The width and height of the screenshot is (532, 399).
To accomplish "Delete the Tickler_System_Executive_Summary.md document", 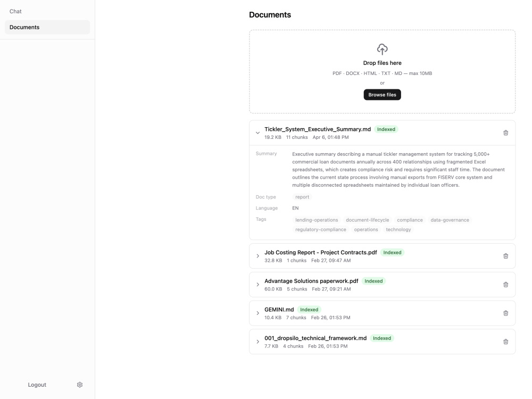I will click(x=505, y=132).
